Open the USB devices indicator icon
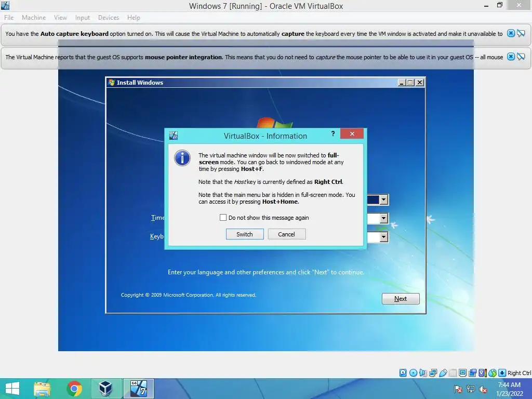The width and height of the screenshot is (532, 399). click(443, 373)
